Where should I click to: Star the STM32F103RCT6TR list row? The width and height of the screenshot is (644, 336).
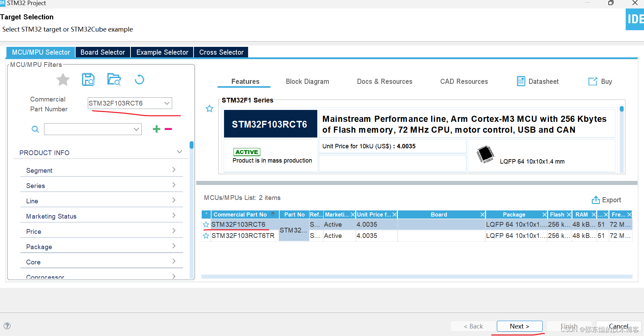[206, 236]
